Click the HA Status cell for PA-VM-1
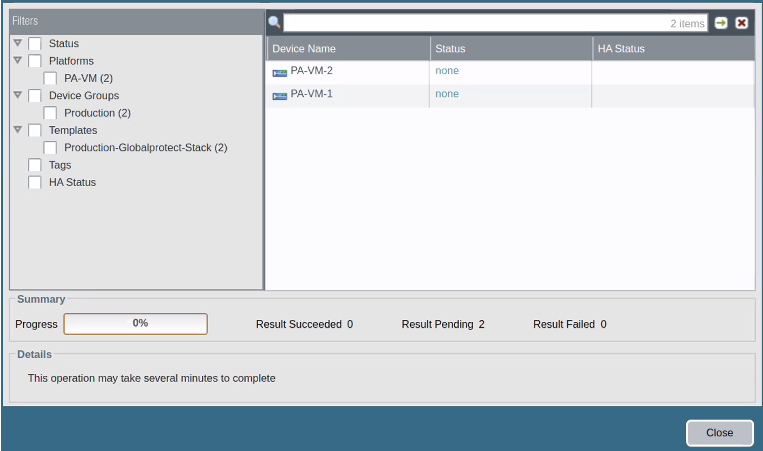 coord(673,95)
